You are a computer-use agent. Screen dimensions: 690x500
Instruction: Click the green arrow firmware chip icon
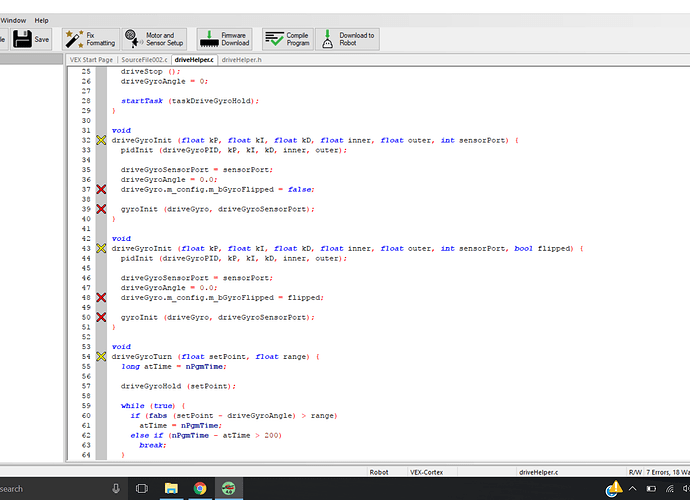209,39
